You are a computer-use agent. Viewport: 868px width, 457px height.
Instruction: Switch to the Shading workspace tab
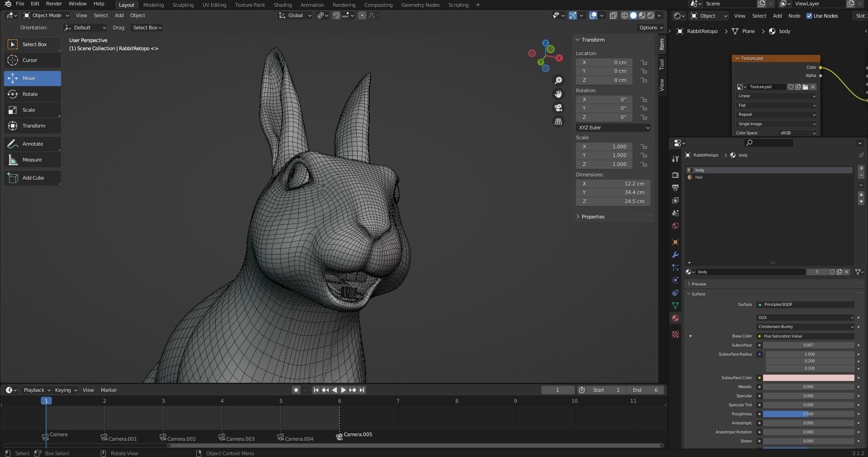point(283,5)
